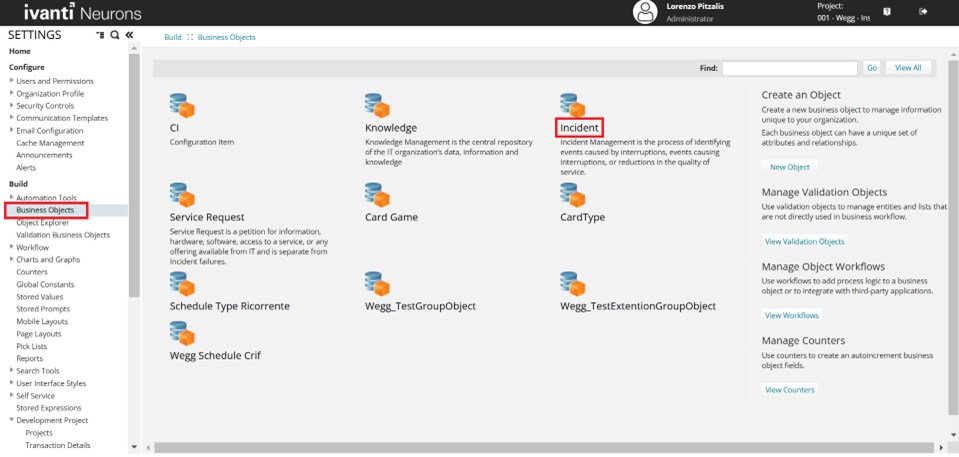Collapse the Development Project node

(12, 420)
